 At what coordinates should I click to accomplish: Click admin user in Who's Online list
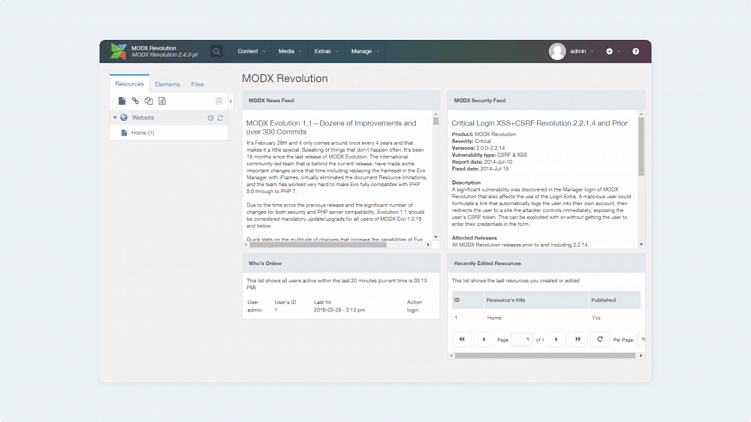coord(254,310)
